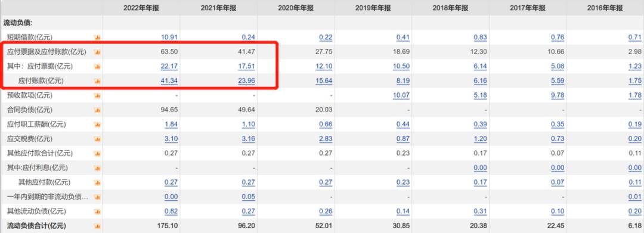Viewport: 644px width, 233px height.
Task: Open the 2021 应付账款 value 23.96
Action: (247, 81)
